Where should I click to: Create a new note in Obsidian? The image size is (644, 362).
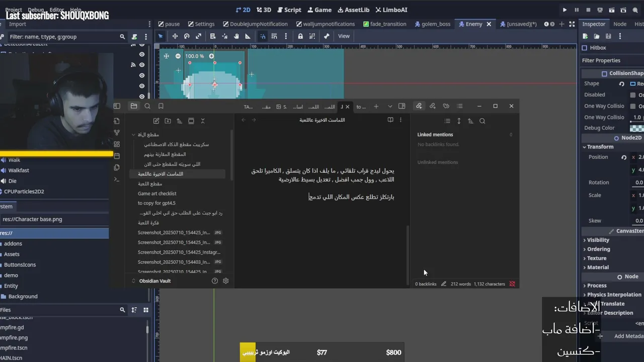pos(156,121)
